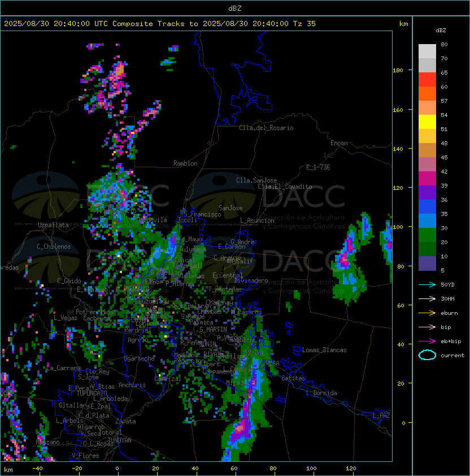Click the 'L_Dormida' map label
Screen dimensions: 470x476
[321, 393]
